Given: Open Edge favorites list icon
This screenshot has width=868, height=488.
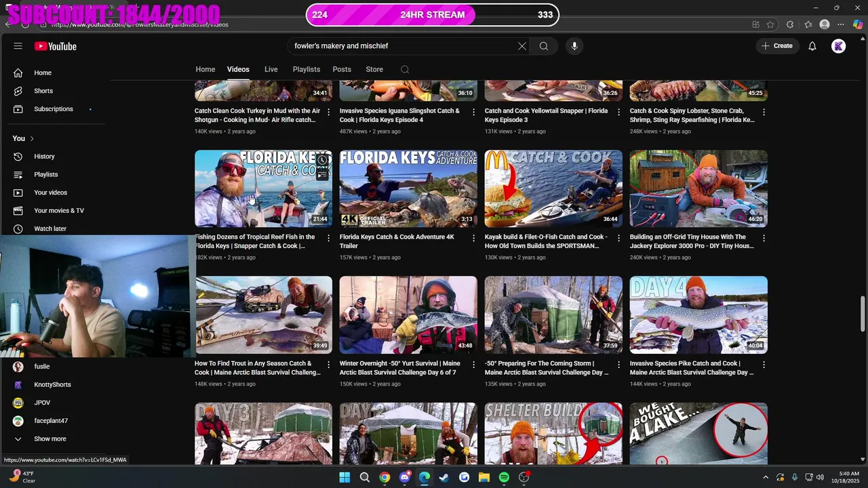Looking at the screenshot, I should click(808, 24).
